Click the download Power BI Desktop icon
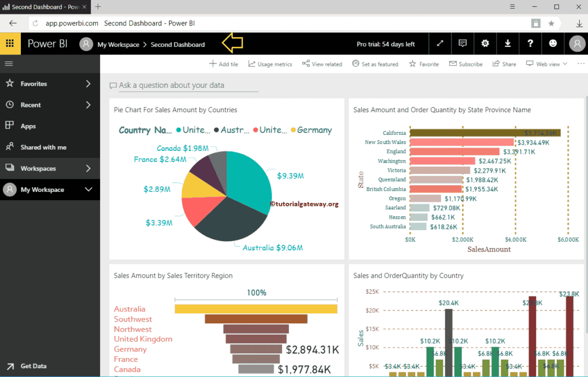The width and height of the screenshot is (588, 377). click(x=507, y=43)
